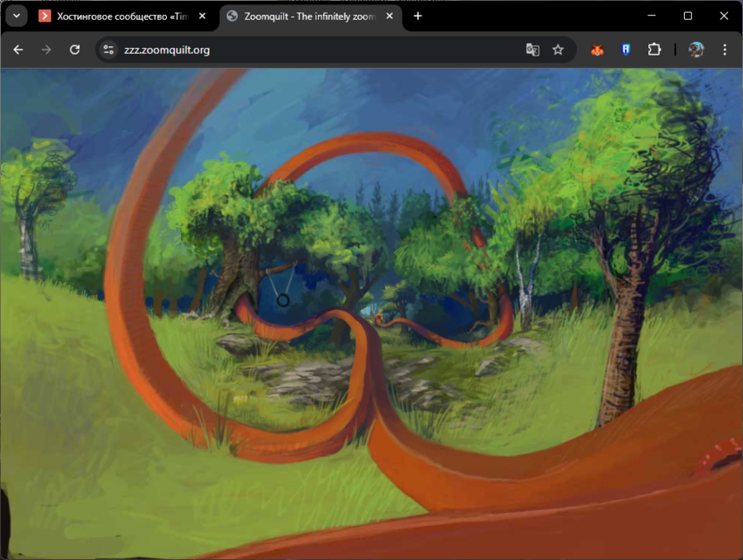This screenshot has width=743, height=560.
Task: Open the Extensions puzzle menu
Action: pyautogui.click(x=655, y=50)
